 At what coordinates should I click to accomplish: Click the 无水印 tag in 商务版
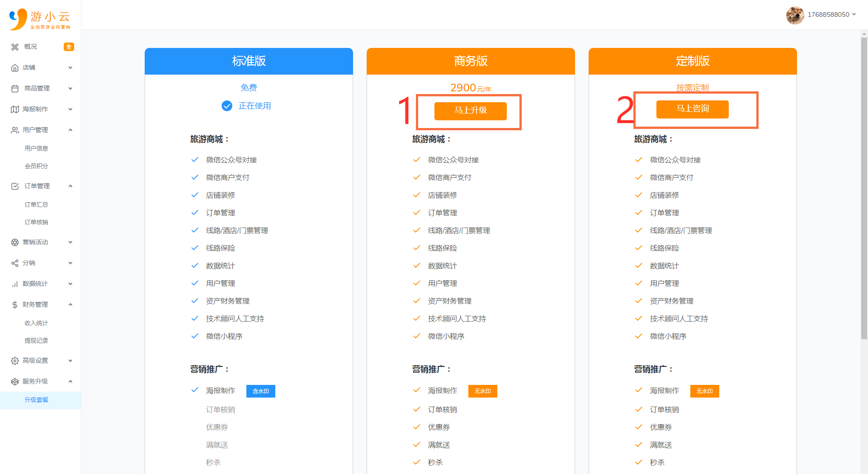coord(483,391)
